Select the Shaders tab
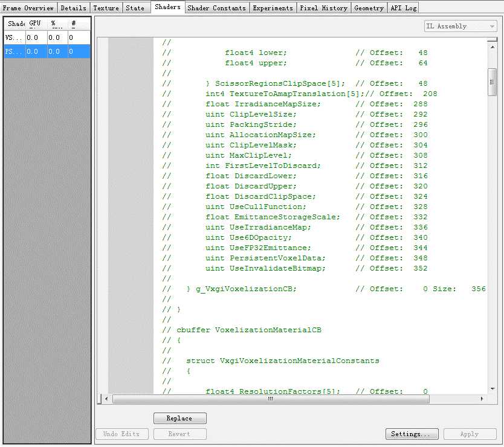The image size is (504, 447). [x=167, y=7]
